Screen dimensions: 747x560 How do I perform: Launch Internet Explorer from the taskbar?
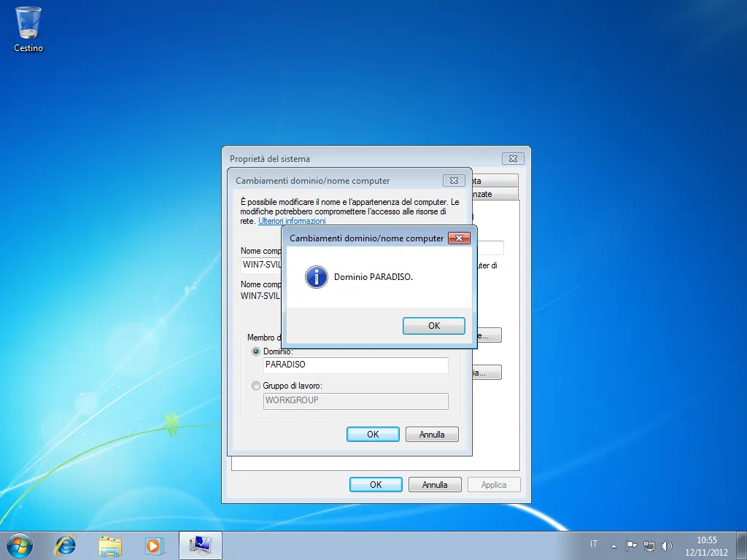click(65, 545)
